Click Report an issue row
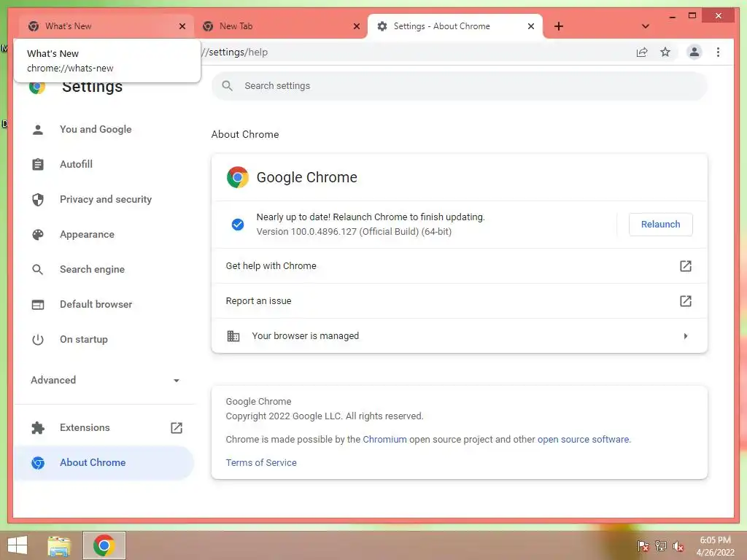 point(460,301)
